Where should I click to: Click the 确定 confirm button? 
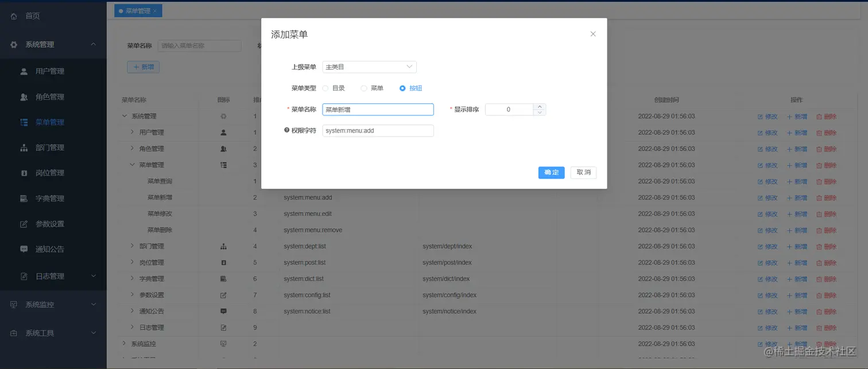552,173
